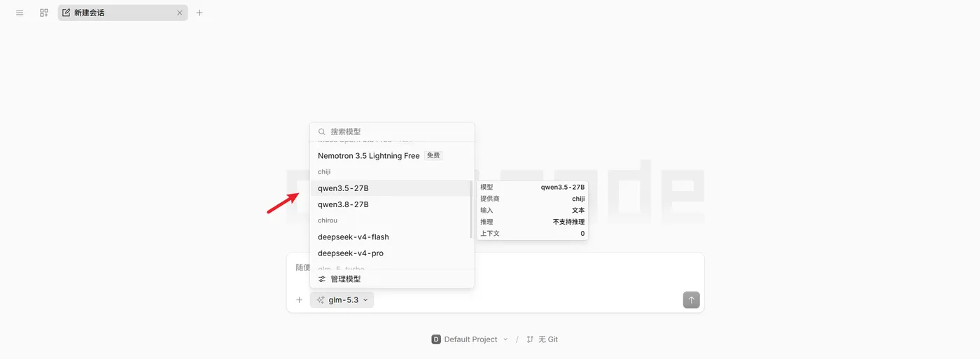
Task: Toggle the glm-5.3 model dropdown
Action: [342, 300]
